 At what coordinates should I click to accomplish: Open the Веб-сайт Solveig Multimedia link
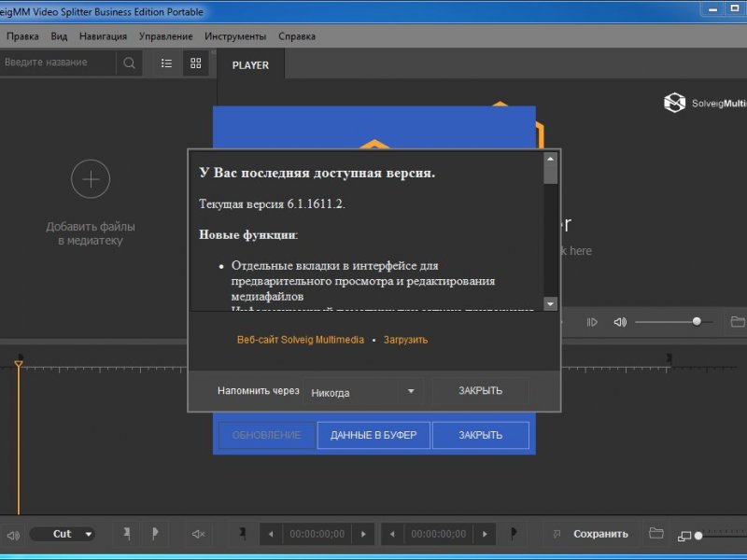click(x=301, y=340)
